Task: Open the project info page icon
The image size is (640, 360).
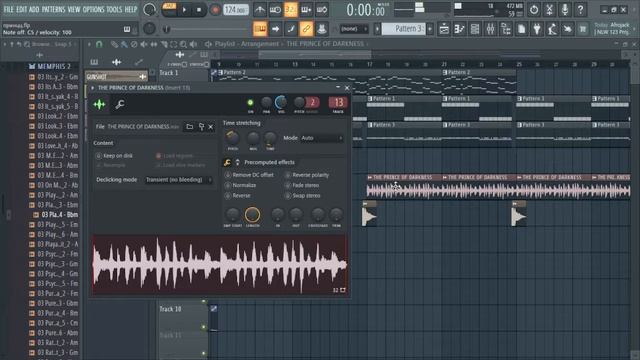Action: 521,29
